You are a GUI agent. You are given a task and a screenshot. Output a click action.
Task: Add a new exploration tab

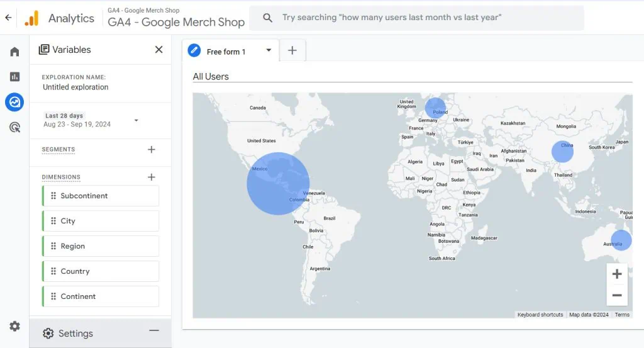pos(292,50)
